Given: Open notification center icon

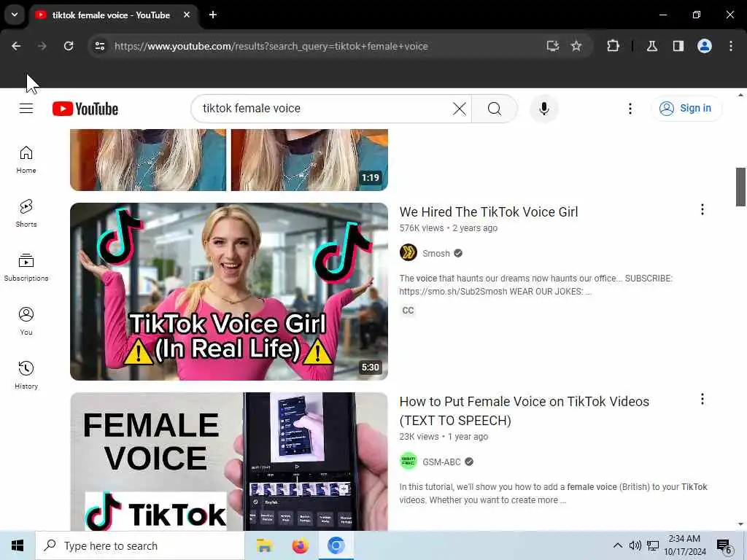Looking at the screenshot, I should (724, 545).
